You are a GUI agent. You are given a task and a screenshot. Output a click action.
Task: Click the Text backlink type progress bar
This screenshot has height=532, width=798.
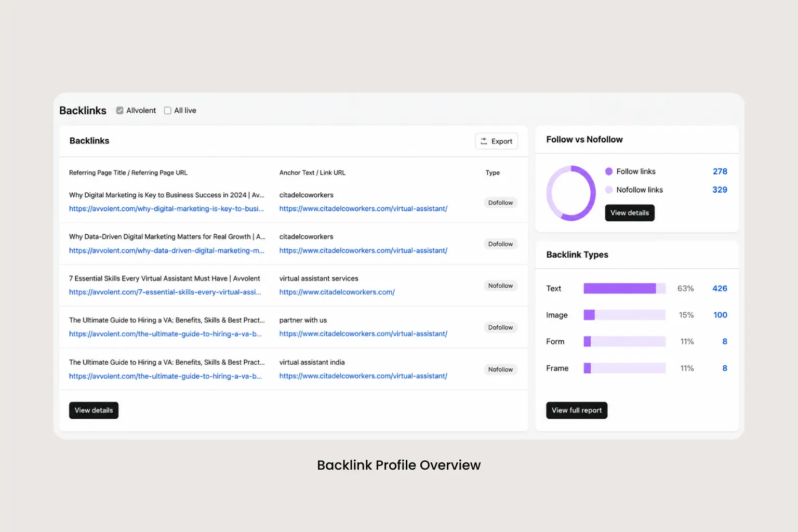tap(624, 288)
